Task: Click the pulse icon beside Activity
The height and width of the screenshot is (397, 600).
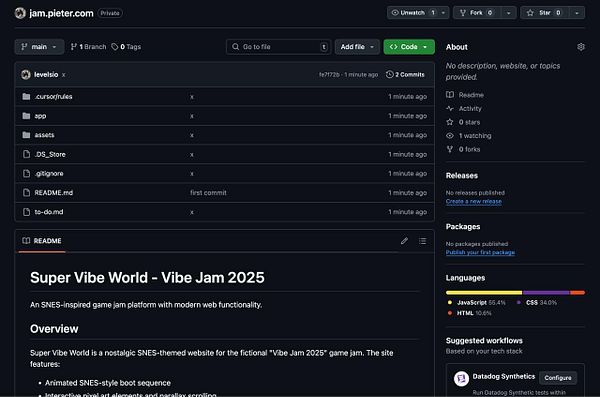Action: [450, 108]
